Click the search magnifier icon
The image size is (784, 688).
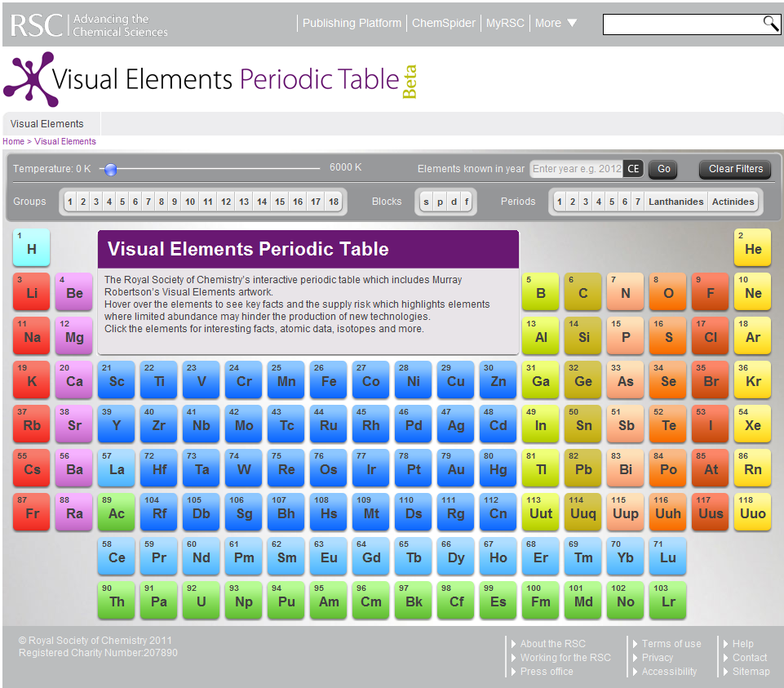(x=770, y=24)
